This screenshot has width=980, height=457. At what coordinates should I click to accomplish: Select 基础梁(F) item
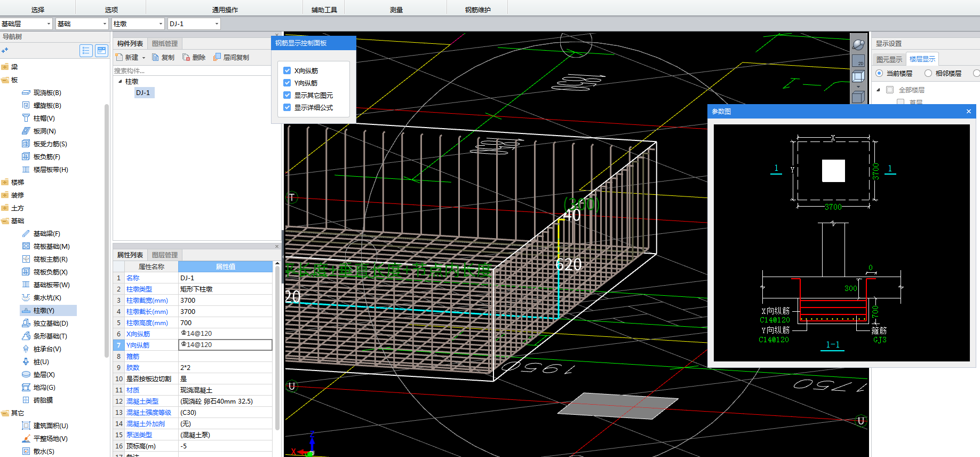coord(41,234)
